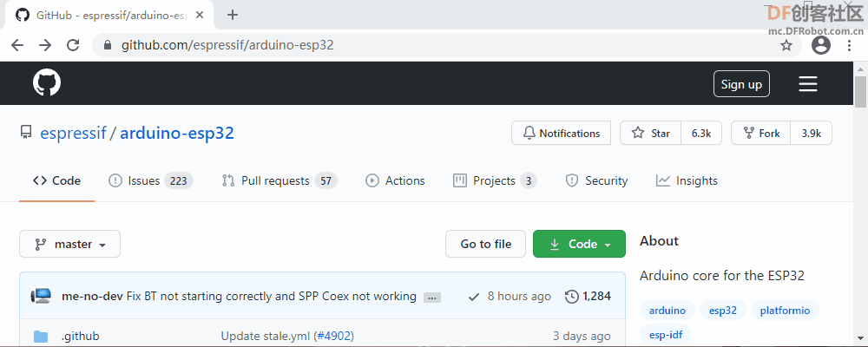Click the GitHub Octocat logo in header
868x347 pixels.
47,83
